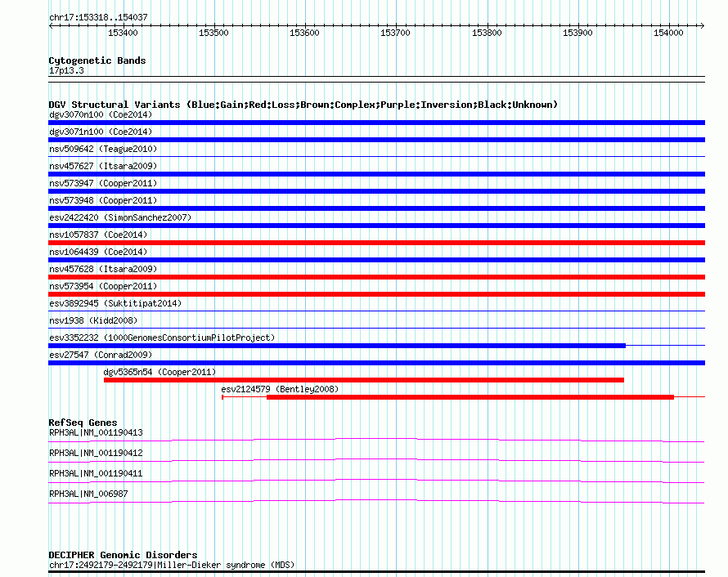Select nsv573948 (Cooper2011) variant
The height and width of the screenshot is (577, 728).
pyautogui.click(x=103, y=200)
